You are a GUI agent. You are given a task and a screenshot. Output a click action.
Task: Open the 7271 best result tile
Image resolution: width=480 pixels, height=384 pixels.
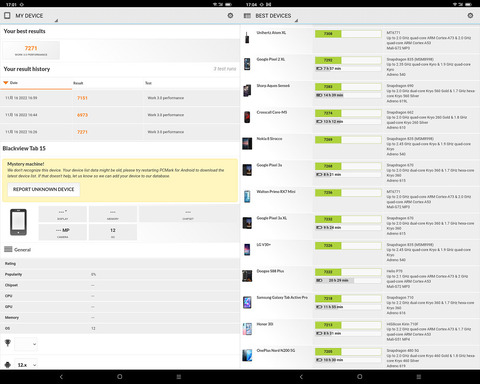point(31,50)
